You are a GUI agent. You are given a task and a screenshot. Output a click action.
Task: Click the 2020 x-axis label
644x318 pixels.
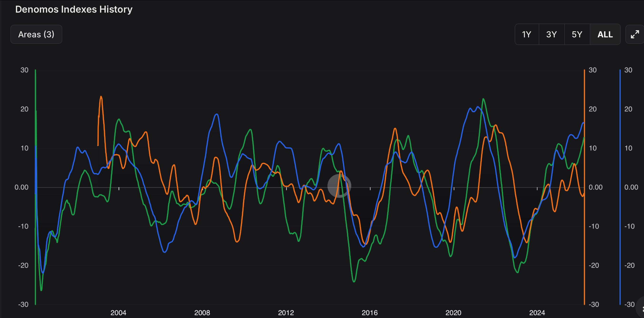point(453,313)
